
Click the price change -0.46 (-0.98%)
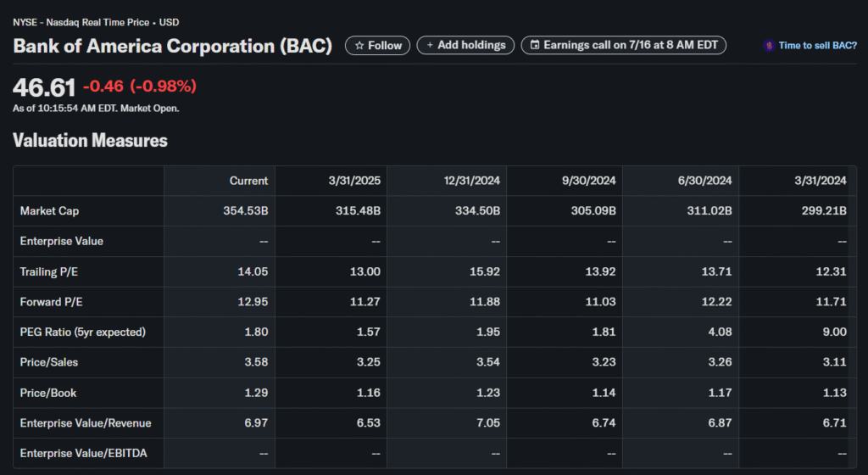[140, 87]
